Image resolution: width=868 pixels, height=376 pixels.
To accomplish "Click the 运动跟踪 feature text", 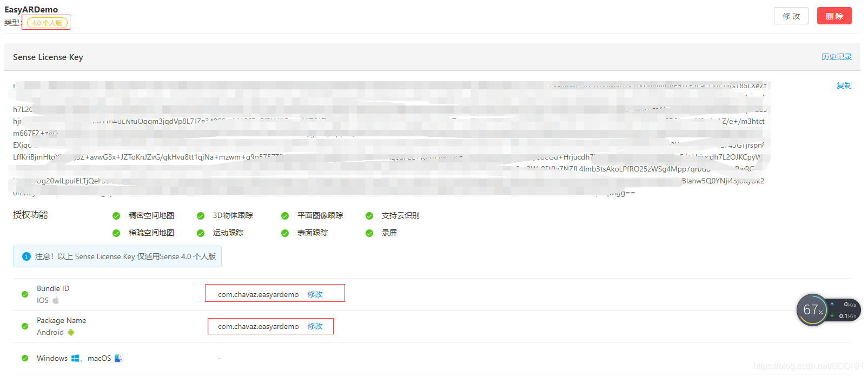I will click(228, 233).
